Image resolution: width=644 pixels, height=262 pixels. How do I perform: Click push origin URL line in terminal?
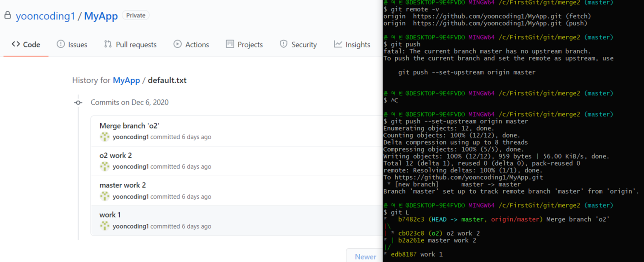(485, 23)
